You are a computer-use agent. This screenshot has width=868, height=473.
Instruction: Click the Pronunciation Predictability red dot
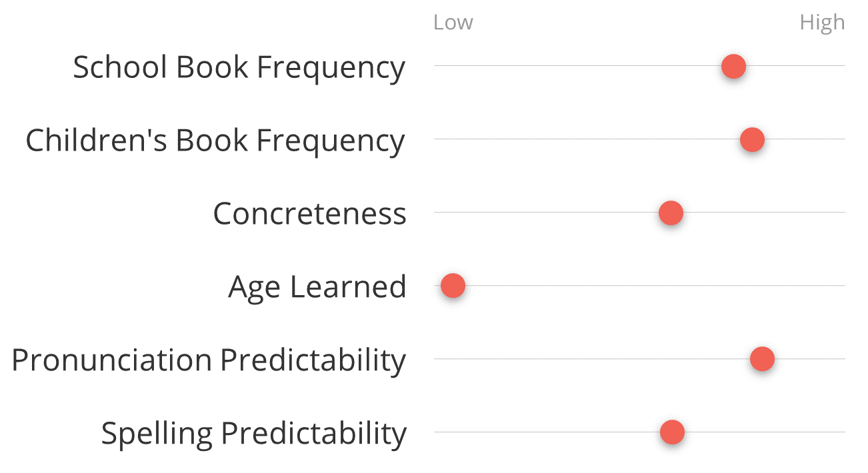762,359
